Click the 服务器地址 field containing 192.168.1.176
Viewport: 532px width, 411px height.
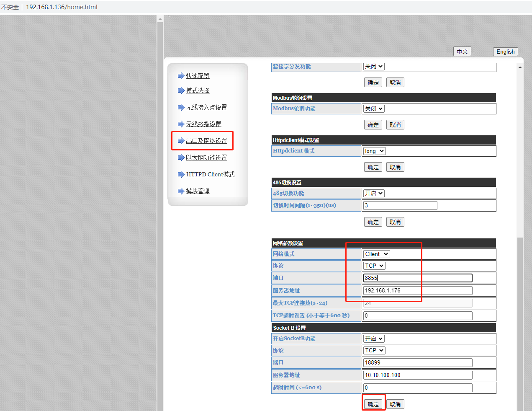coord(417,290)
